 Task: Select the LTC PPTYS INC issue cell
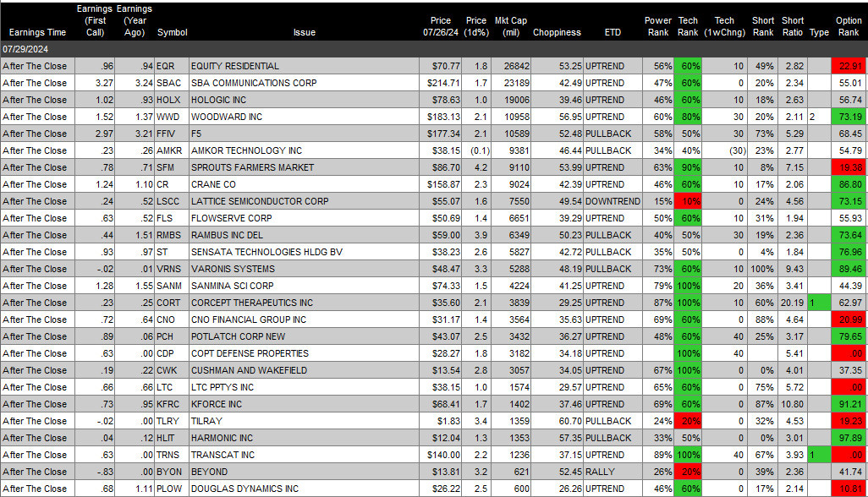(304, 387)
